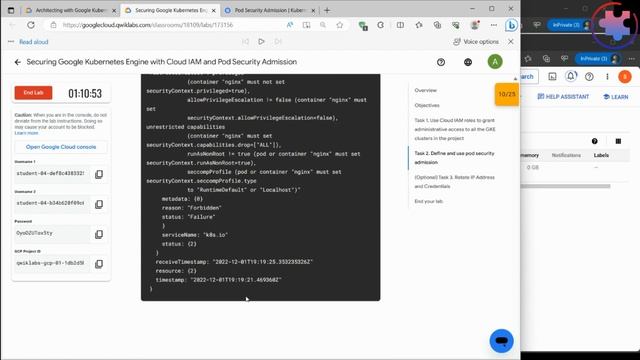Image resolution: width=640 pixels, height=360 pixels.
Task: Close Architecting with Google Kubernetes tab
Action: tap(114, 10)
